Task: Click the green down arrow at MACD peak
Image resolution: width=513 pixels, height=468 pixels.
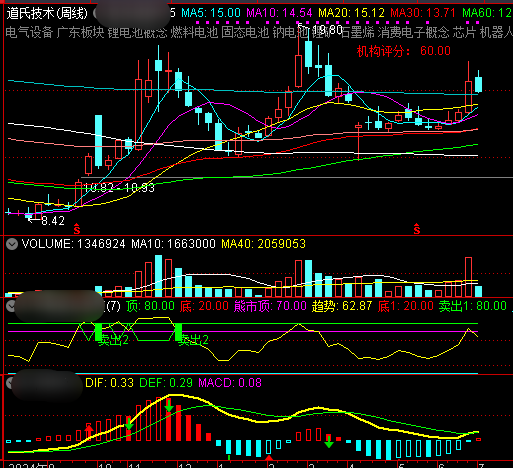Action: point(169,405)
